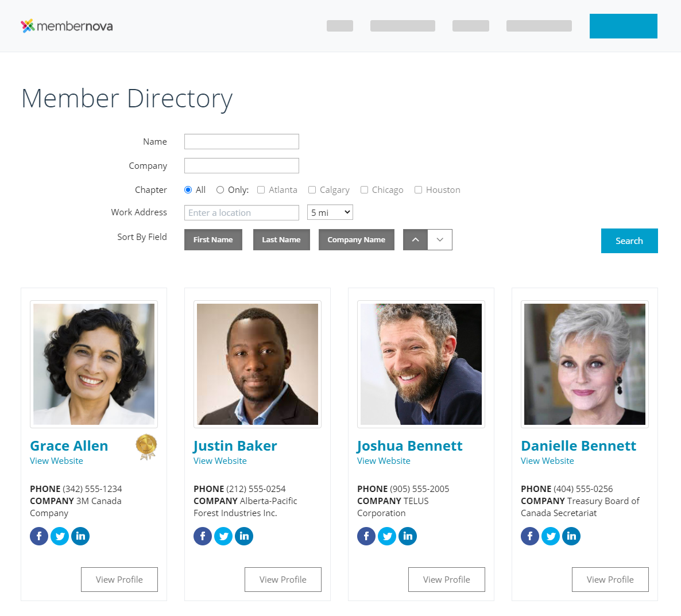Open Joshua Bennett's LinkedIn icon
The height and width of the screenshot is (616, 681).
click(x=408, y=536)
